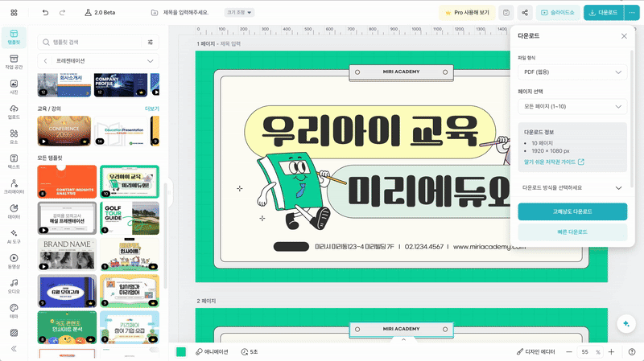Open the share icon in top bar
The height and width of the screenshot is (361, 644).
525,13
